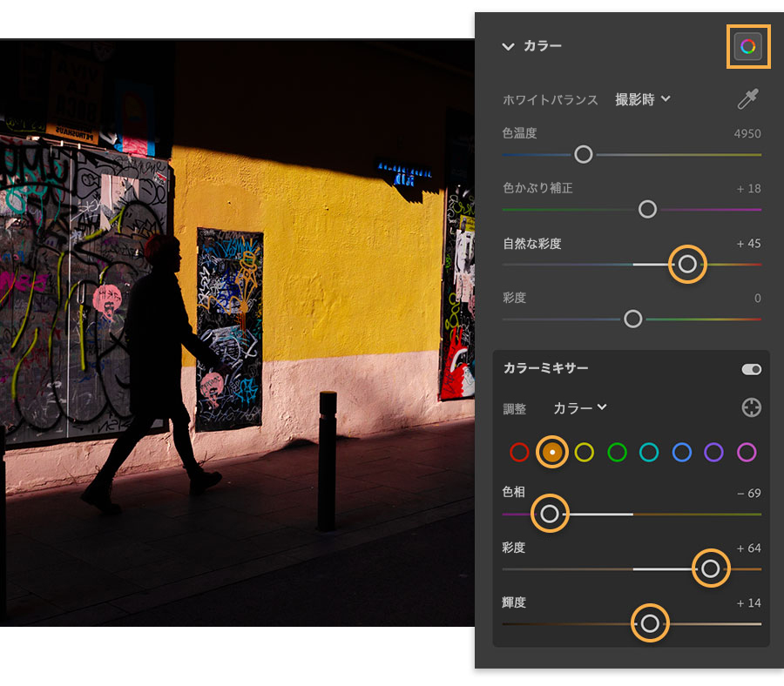The height and width of the screenshot is (686, 784).
Task: Click the 色温度 slider handle
Action: (583, 154)
